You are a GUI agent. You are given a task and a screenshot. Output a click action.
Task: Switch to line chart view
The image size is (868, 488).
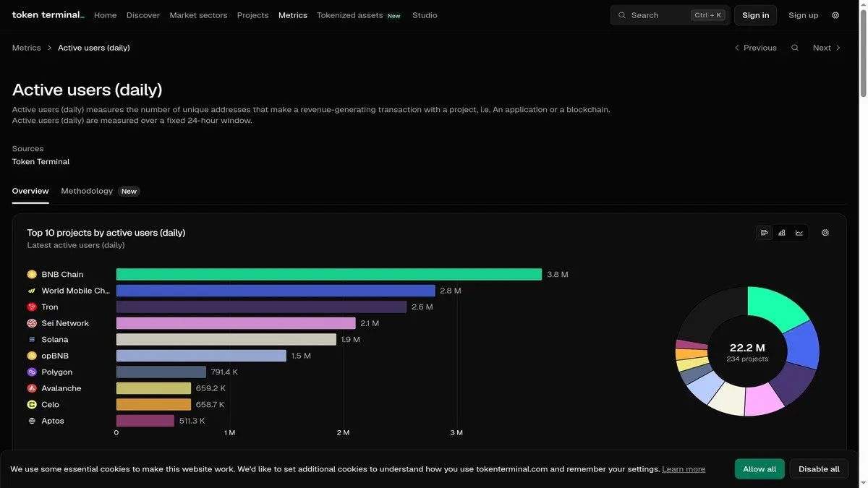(x=799, y=233)
